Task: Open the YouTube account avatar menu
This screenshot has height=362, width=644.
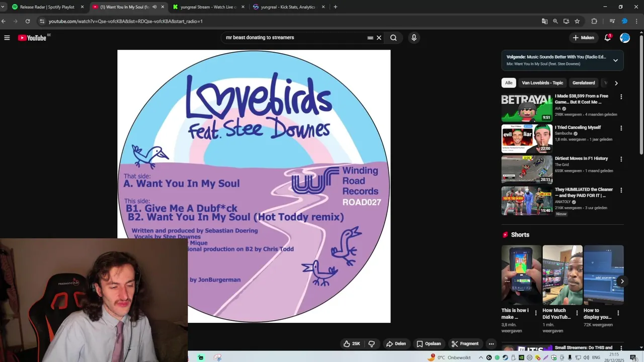Action: click(625, 38)
